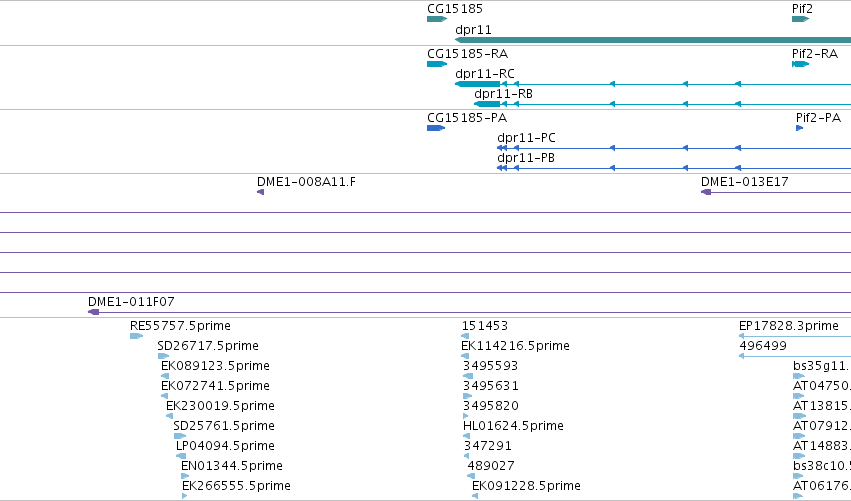Select the CG15185 gene arrow glyph
This screenshot has height=501, width=851.
tap(437, 19)
